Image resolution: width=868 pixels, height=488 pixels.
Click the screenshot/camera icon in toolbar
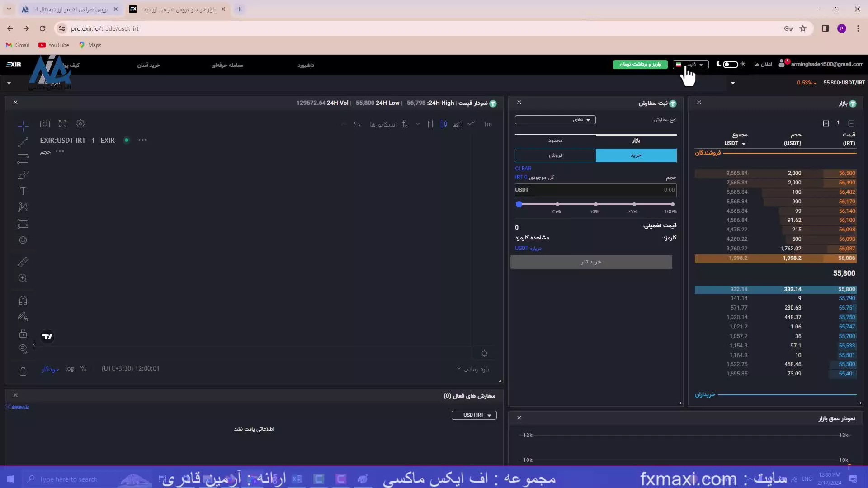click(45, 124)
